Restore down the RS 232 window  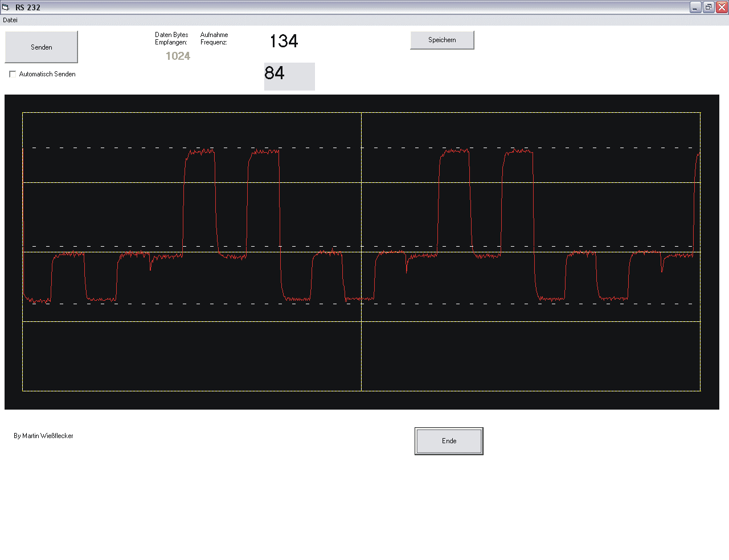tap(708, 7)
